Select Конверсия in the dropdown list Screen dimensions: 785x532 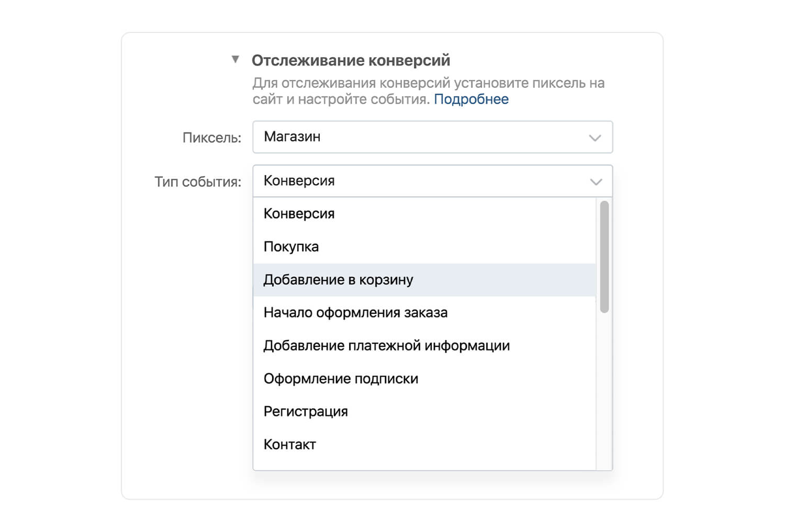[424, 214]
